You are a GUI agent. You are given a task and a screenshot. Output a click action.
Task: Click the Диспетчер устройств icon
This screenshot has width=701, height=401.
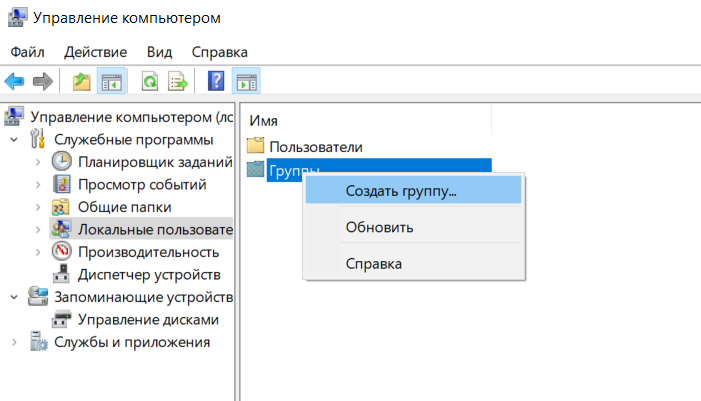[61, 274]
